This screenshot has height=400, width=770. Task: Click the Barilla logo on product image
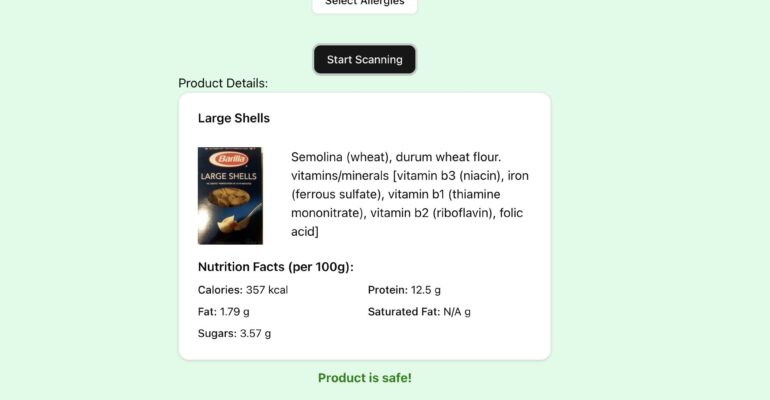(230, 159)
